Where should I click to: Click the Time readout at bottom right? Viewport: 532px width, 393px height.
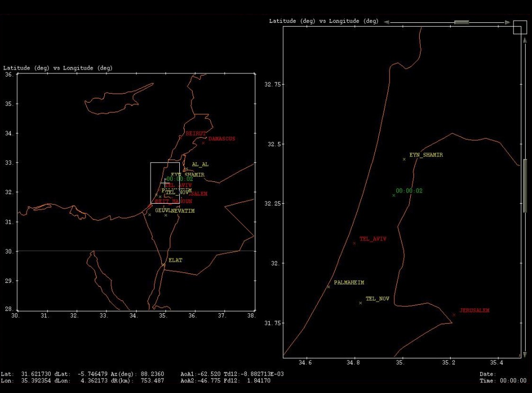pos(503,381)
